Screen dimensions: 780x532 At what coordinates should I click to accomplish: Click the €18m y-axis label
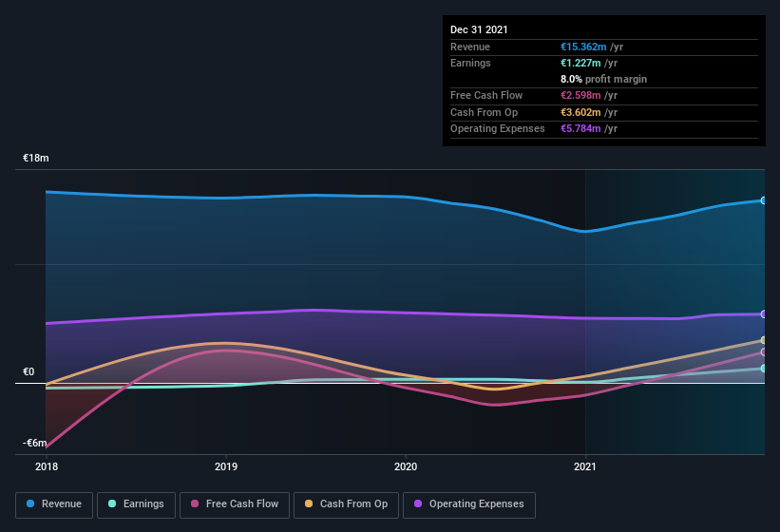coord(36,158)
